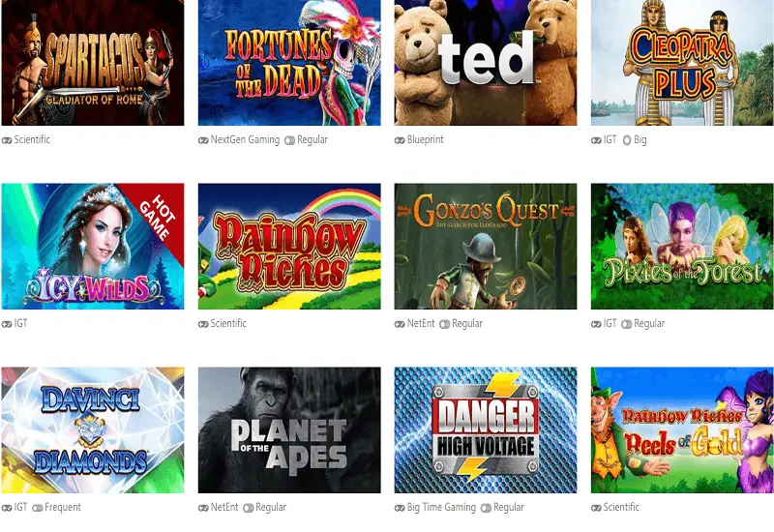Select Rainbow Riches Reels of Gold
The width and height of the screenshot is (774, 532).
(x=682, y=429)
